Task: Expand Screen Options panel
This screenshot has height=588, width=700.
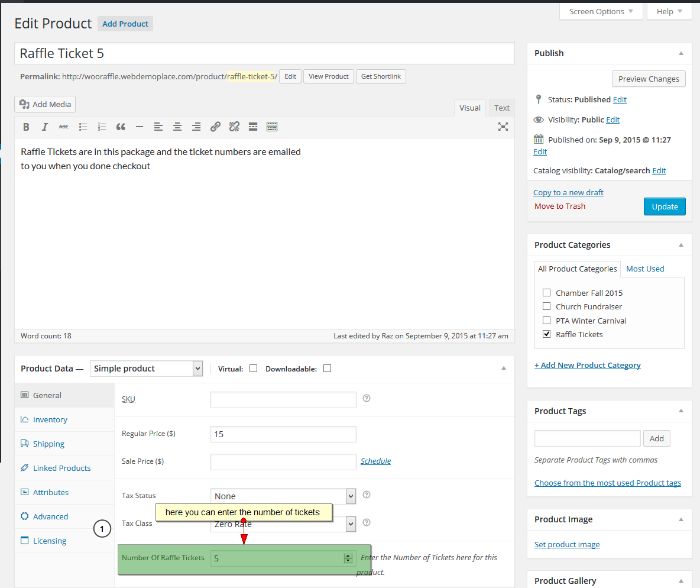Action: point(601,12)
